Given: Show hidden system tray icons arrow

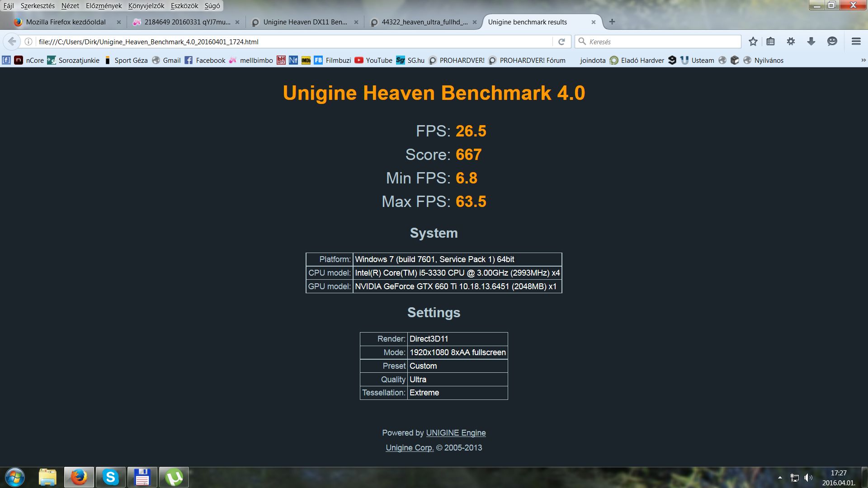Looking at the screenshot, I should pos(780,478).
